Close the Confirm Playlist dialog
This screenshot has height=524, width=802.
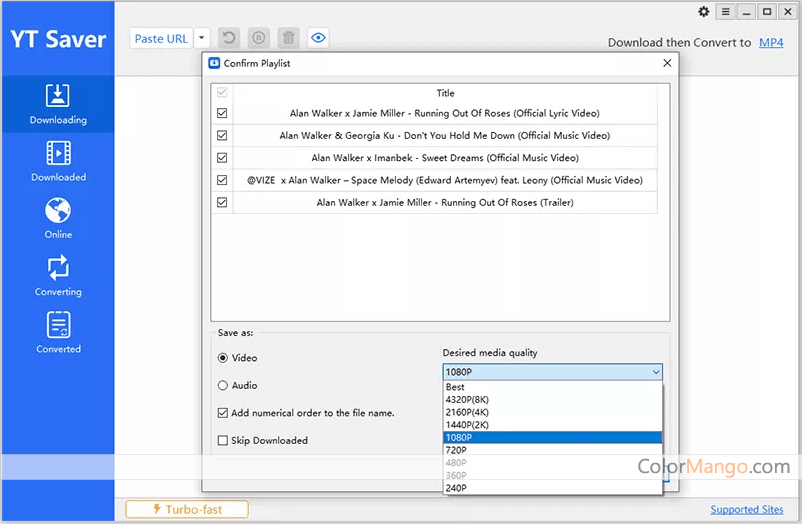click(x=667, y=63)
